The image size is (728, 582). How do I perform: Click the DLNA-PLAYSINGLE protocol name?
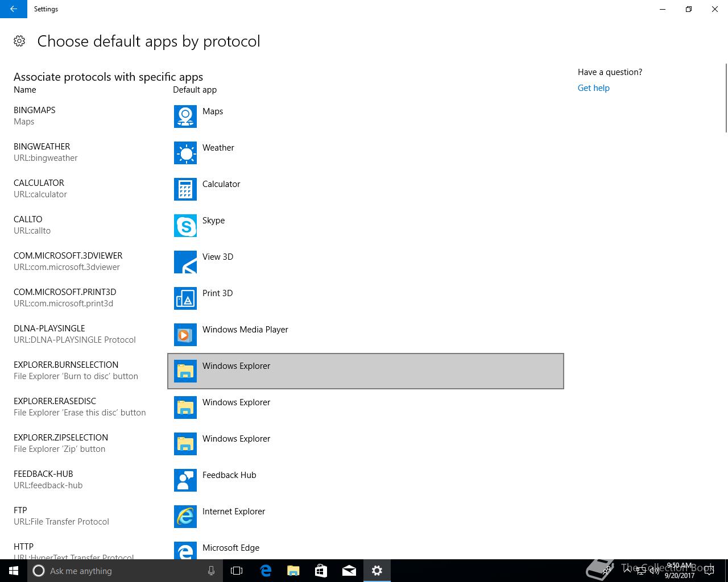pyautogui.click(x=49, y=329)
